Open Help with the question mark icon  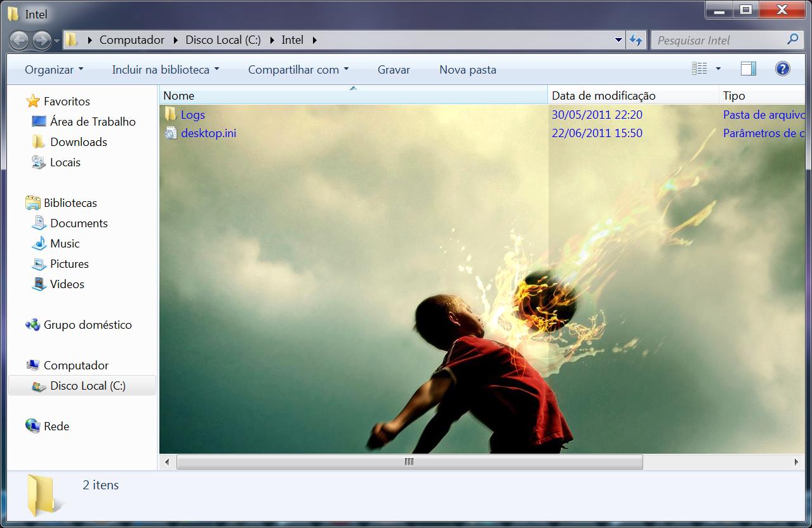pyautogui.click(x=783, y=69)
